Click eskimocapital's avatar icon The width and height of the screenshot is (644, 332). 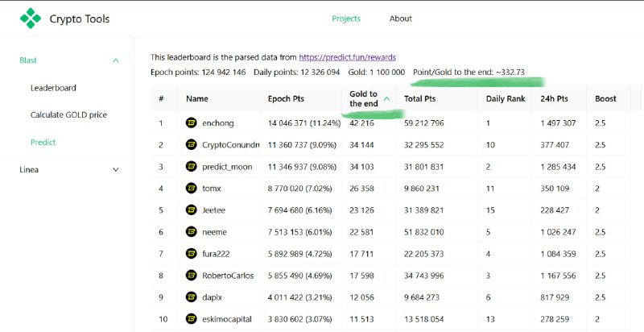[x=191, y=319]
